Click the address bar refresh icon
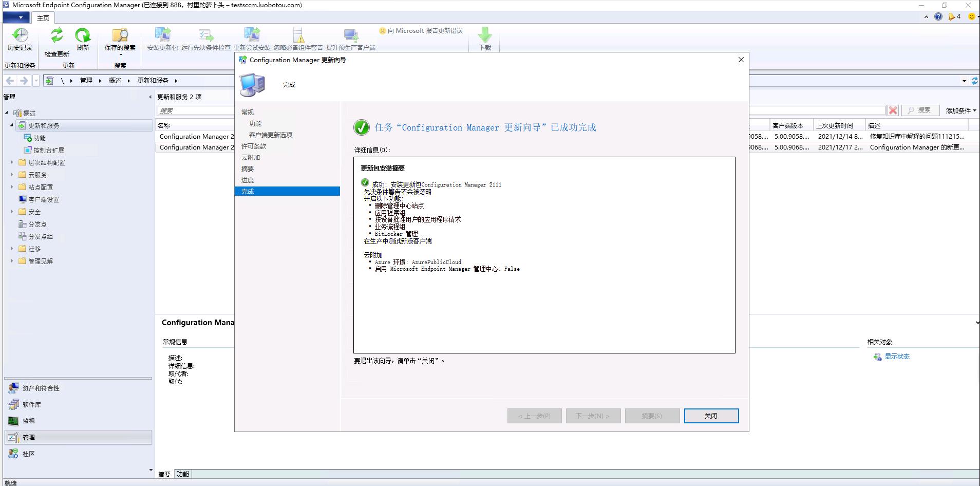980x486 pixels. pos(974,81)
